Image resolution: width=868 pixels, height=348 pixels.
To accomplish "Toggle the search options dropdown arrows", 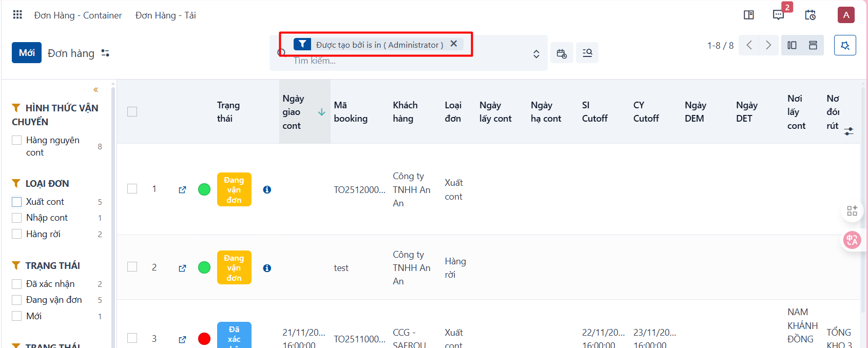I will pos(536,54).
